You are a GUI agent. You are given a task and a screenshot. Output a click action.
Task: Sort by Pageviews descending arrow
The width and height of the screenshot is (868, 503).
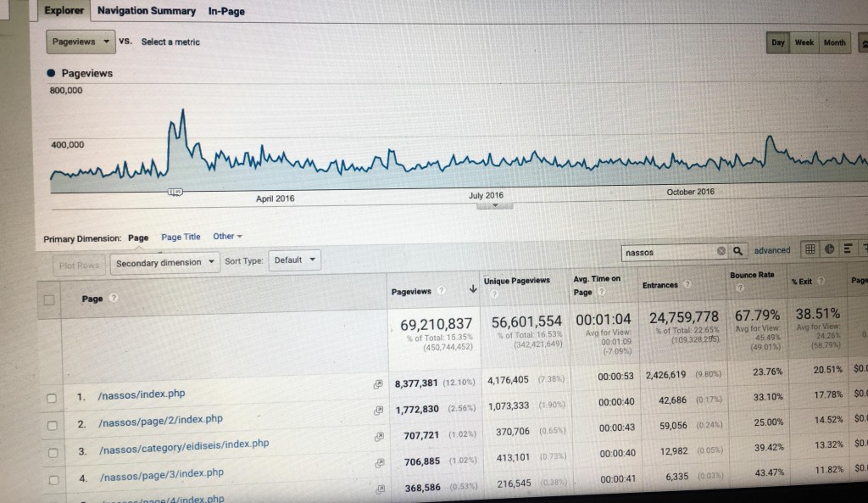(472, 290)
